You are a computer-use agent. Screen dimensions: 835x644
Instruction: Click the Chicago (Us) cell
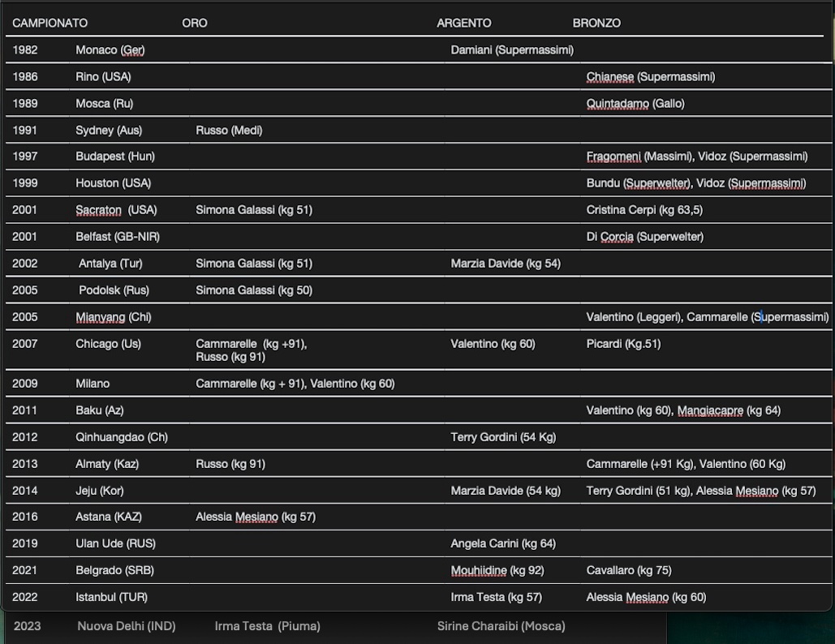click(108, 344)
